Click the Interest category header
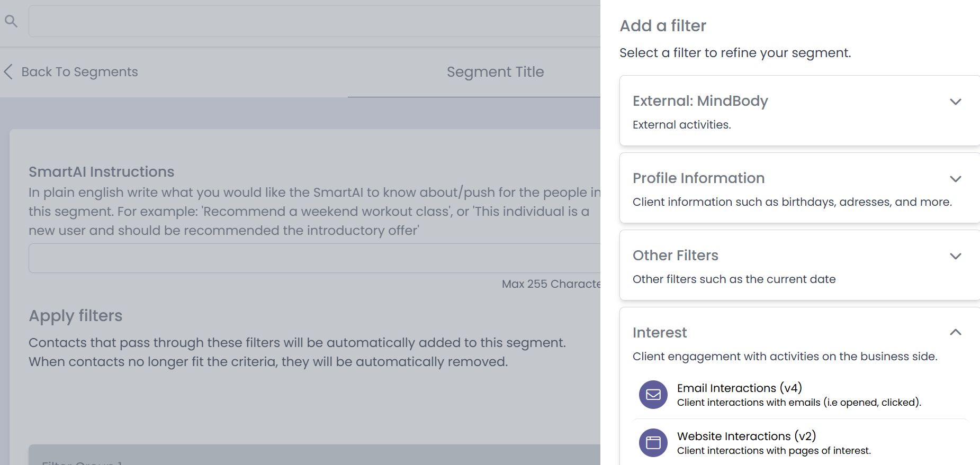Screen dimensions: 980x465 [x=659, y=332]
